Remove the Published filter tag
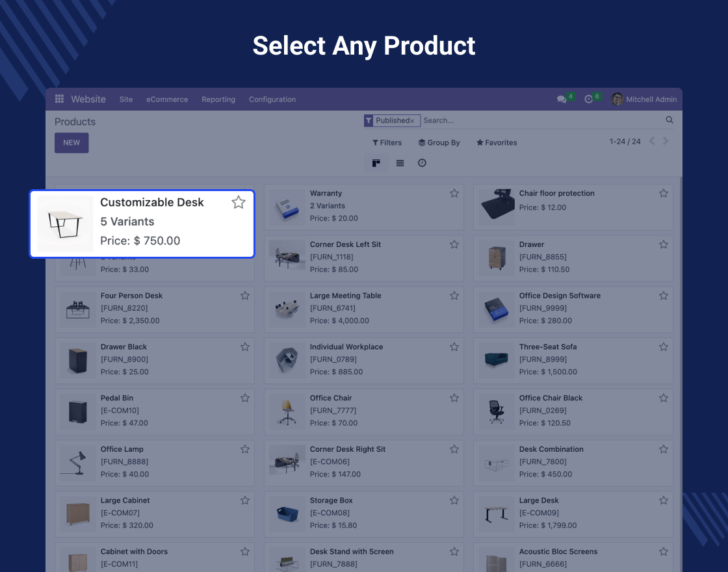The image size is (728, 572). point(412,121)
